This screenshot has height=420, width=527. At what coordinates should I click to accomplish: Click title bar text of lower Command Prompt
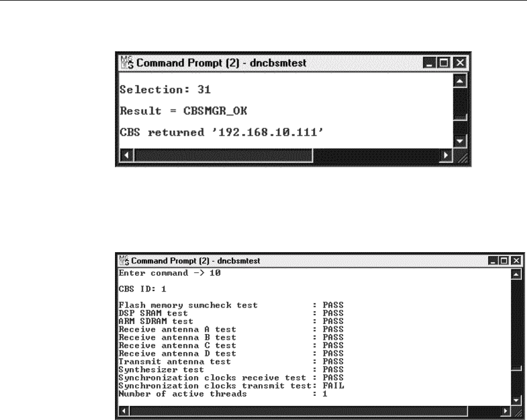point(195,261)
